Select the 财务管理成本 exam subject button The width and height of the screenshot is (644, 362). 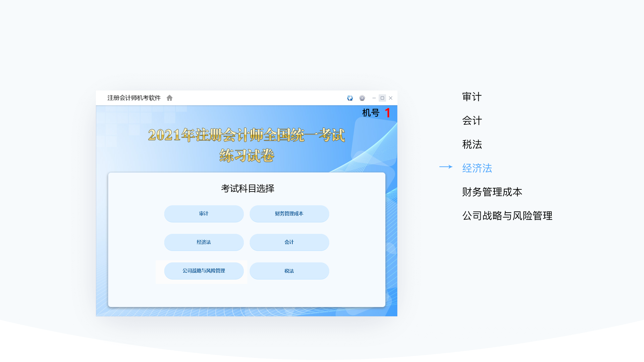(289, 214)
